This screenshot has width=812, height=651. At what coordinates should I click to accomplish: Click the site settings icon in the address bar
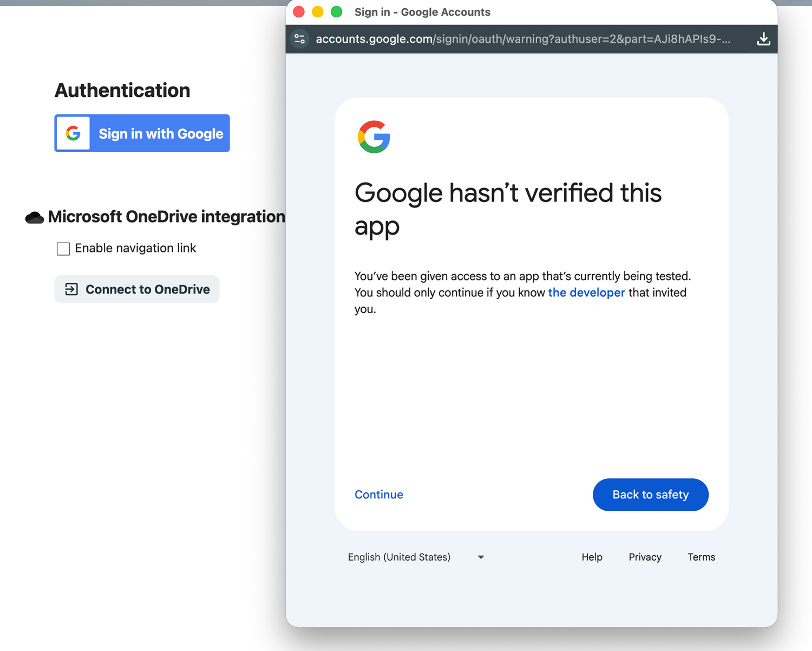click(x=299, y=38)
